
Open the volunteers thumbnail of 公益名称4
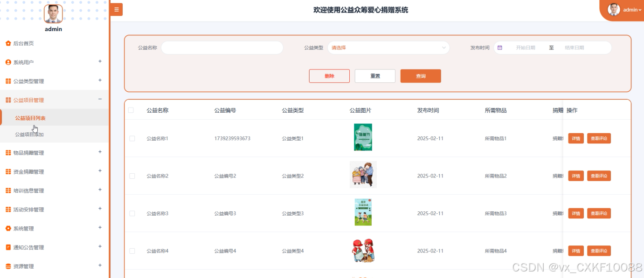(x=363, y=250)
